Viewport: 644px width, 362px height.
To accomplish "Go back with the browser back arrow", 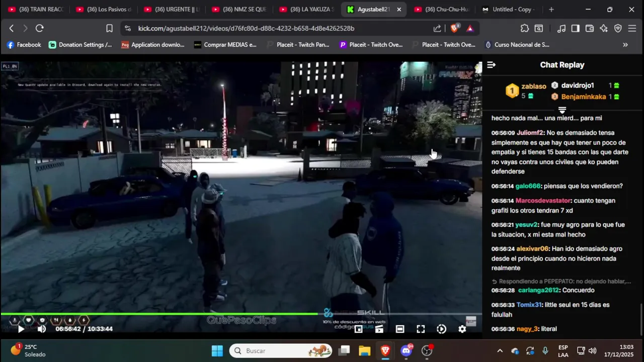I will [11, 29].
